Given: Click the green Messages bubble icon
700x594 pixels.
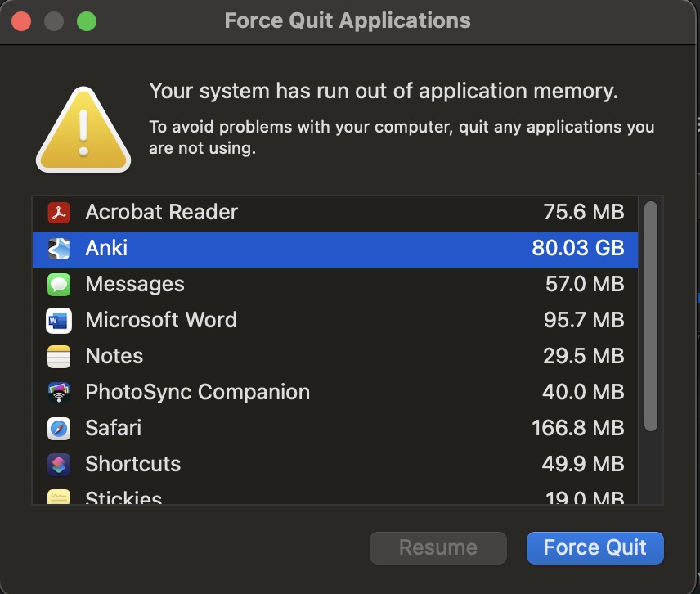Looking at the screenshot, I should click(x=59, y=285).
